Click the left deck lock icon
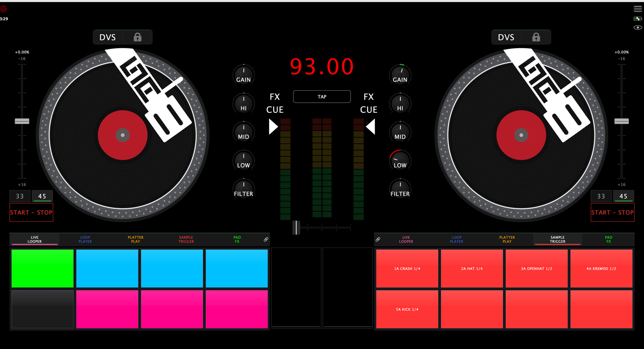 point(138,37)
